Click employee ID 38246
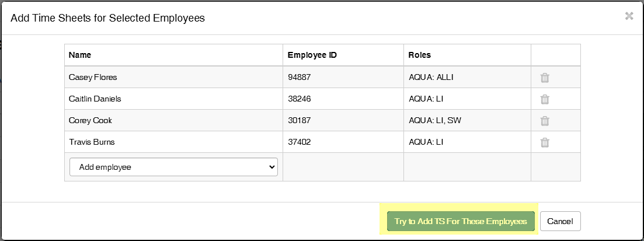The width and height of the screenshot is (644, 241). (299, 99)
